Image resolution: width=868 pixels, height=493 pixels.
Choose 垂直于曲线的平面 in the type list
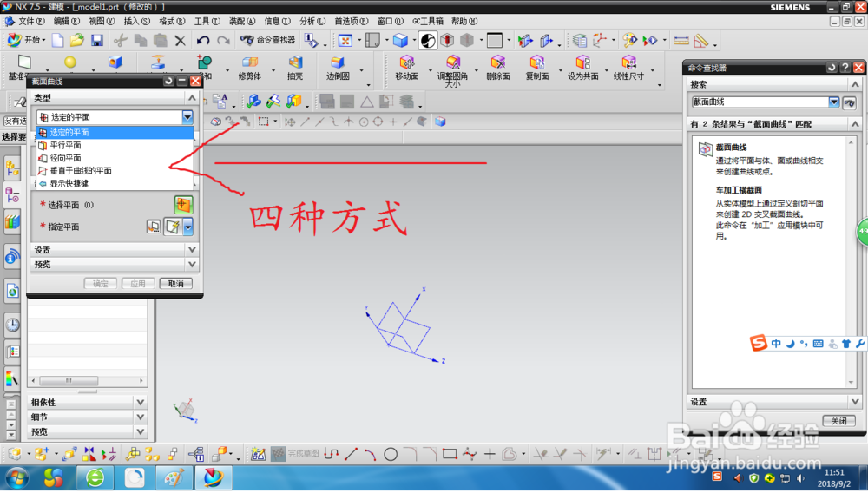point(115,170)
